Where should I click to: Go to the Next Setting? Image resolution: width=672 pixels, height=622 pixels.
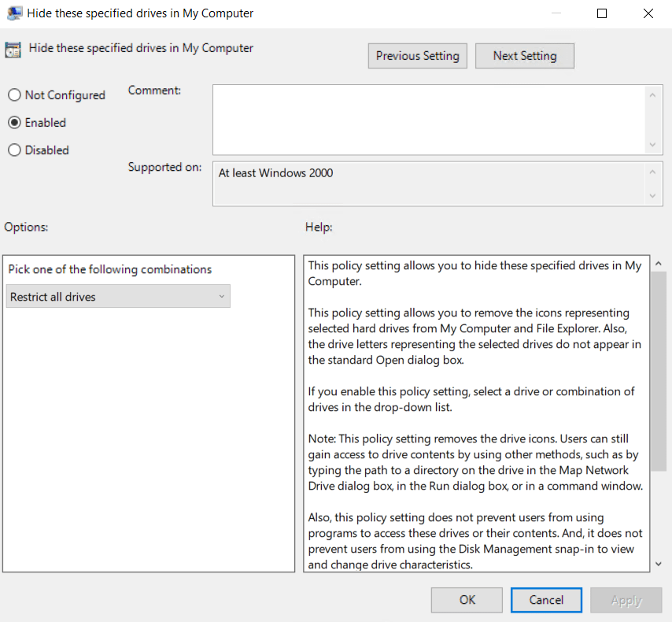[x=525, y=56]
